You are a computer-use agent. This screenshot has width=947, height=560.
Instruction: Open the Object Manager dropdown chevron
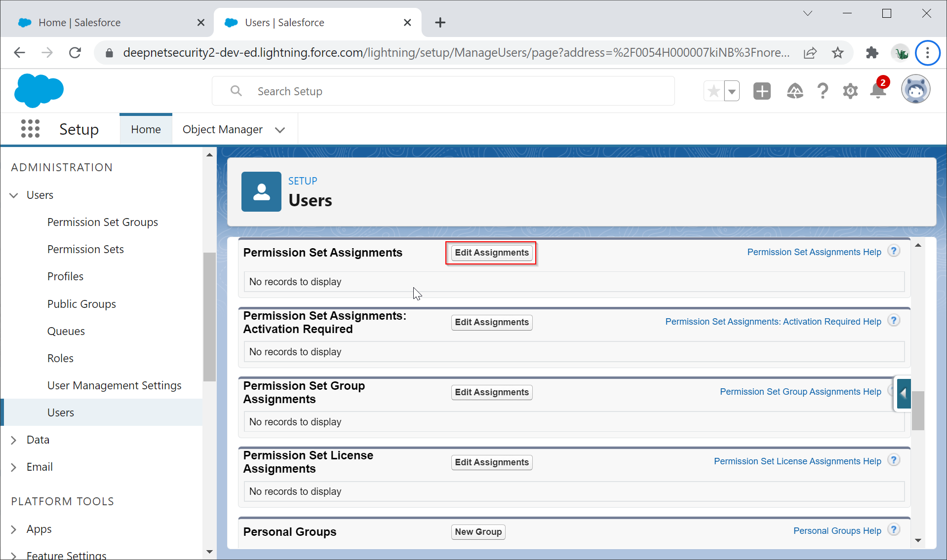click(x=280, y=130)
